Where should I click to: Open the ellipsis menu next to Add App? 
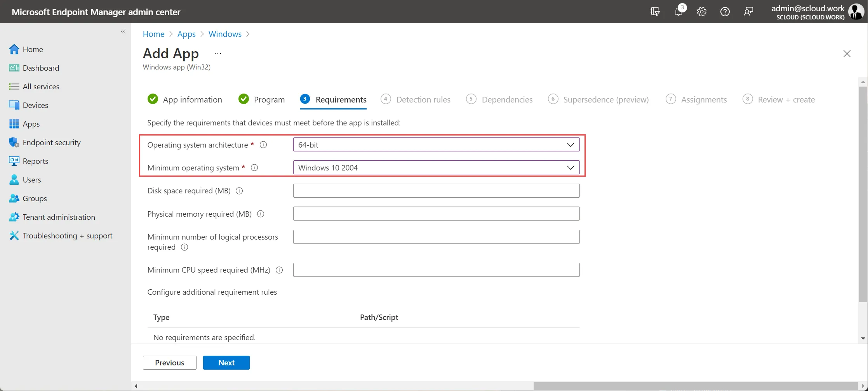point(218,54)
